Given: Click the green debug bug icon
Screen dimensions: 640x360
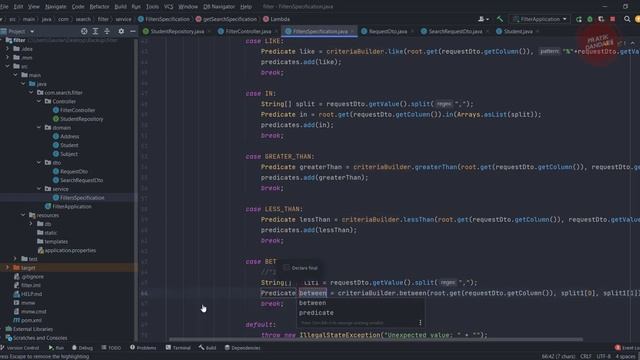Looking at the screenshot, I should pos(590,19).
